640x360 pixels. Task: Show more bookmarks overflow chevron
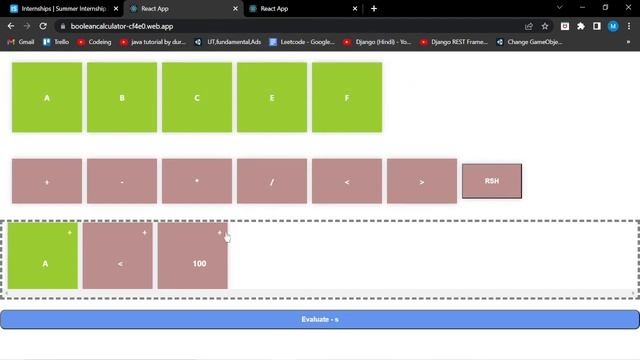coord(628,42)
